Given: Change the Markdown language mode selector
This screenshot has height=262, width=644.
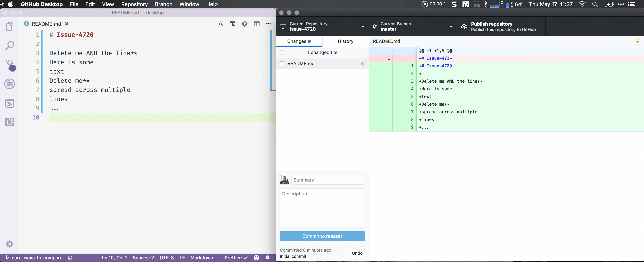Looking at the screenshot, I should click(x=201, y=258).
